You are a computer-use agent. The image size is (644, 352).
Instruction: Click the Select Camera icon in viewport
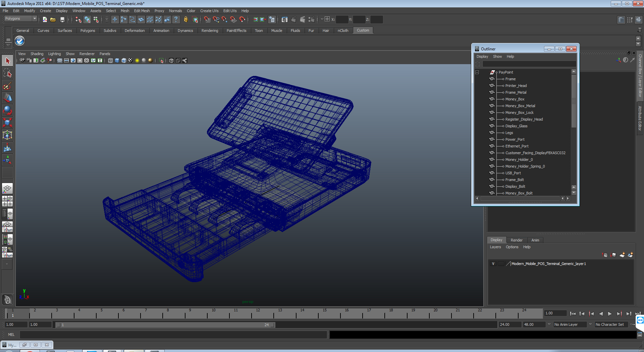[x=22, y=60]
